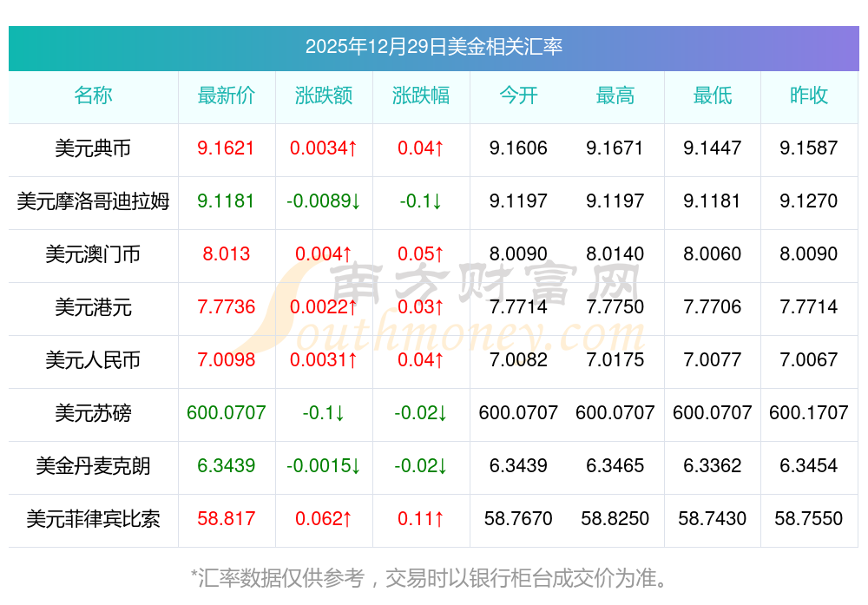The image size is (868, 605).
Task: Select the 美元菲律宾比索 row name
Action: pyautogui.click(x=93, y=519)
